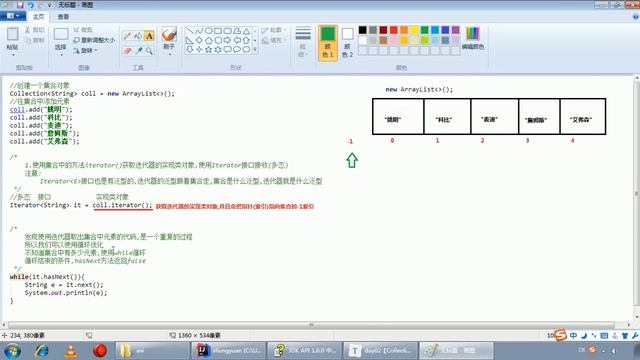
Task: Click the horizontal scrollbar thumb
Action: pyautogui.click(x=311, y=325)
